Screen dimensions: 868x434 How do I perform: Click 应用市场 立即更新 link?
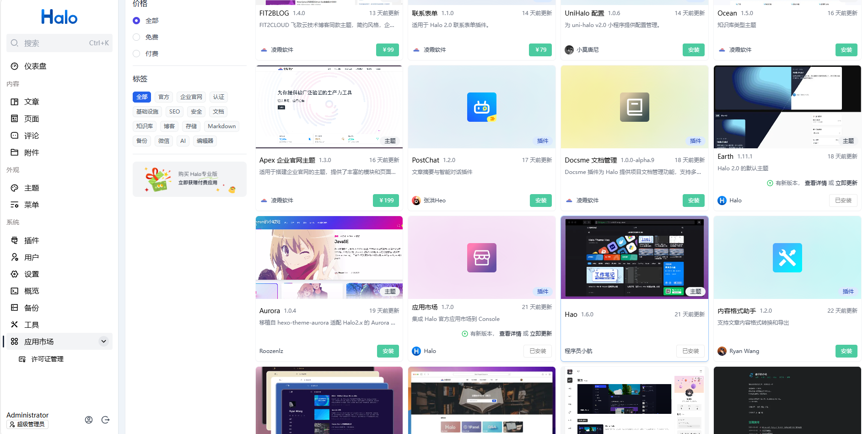(541, 334)
